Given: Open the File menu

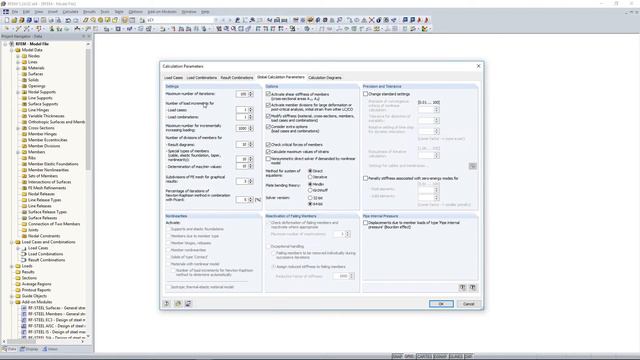Looking at the screenshot, I should [x=15, y=12].
